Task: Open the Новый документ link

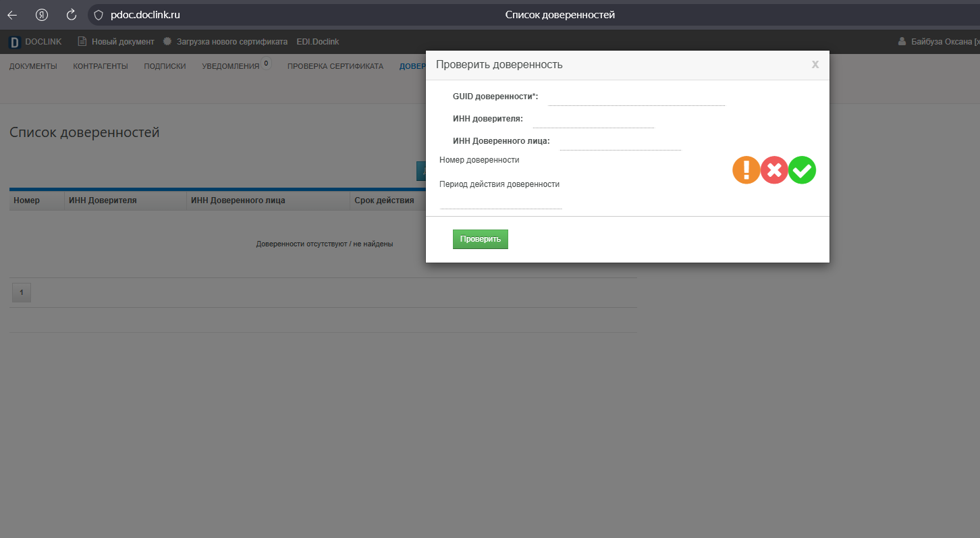Action: click(x=123, y=42)
